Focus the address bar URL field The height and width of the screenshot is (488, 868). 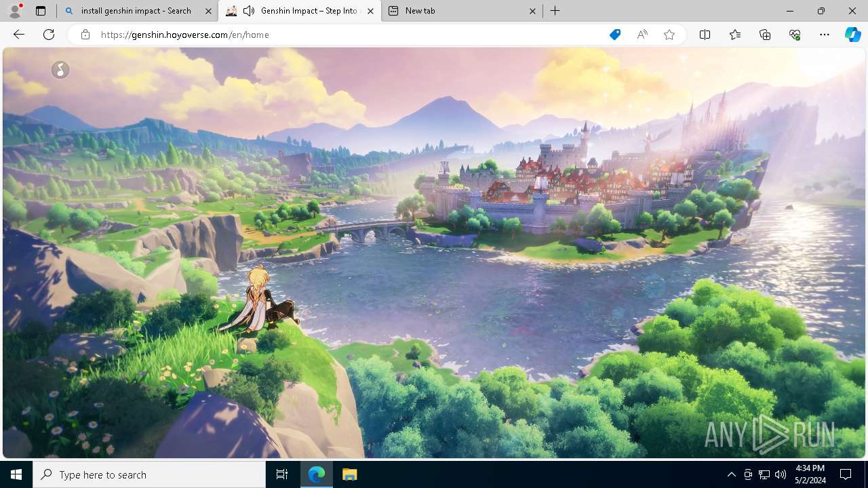[349, 35]
